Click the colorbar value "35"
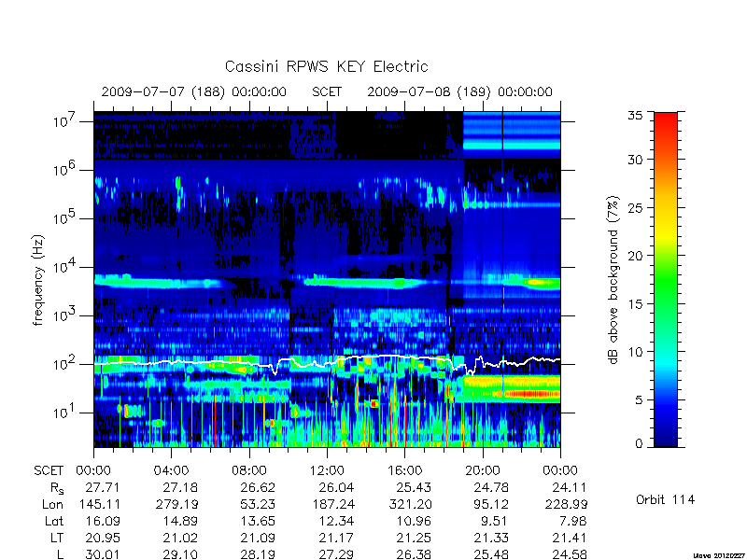The image size is (747, 560). coord(635,116)
